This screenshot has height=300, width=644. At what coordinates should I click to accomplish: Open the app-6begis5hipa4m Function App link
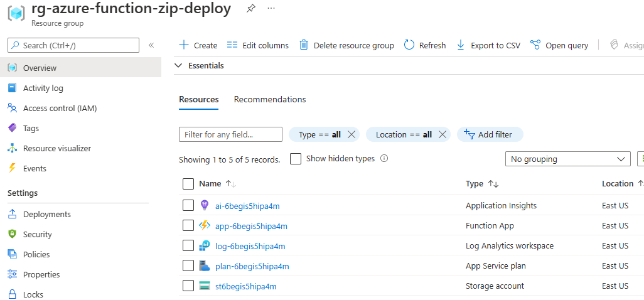click(251, 226)
